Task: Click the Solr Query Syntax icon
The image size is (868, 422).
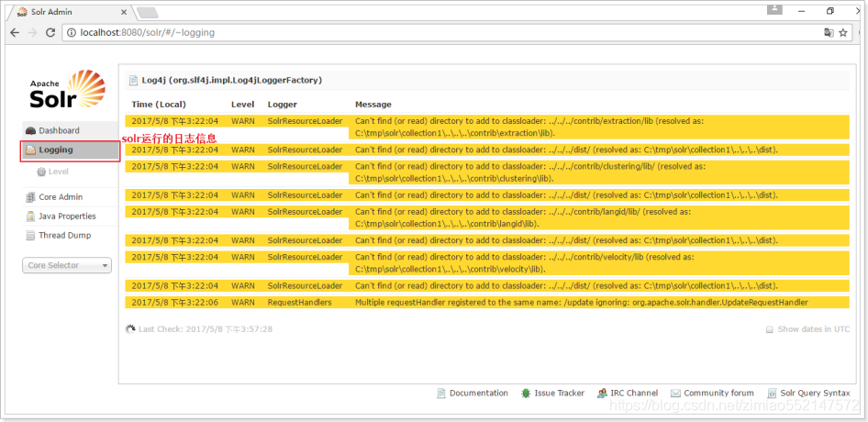Action: 772,394
